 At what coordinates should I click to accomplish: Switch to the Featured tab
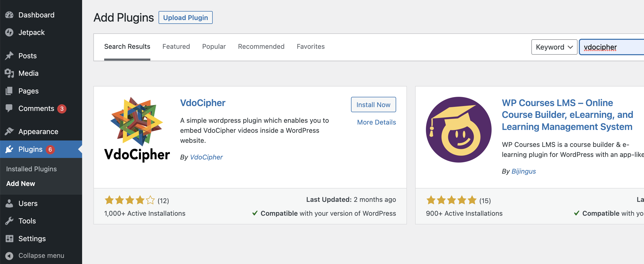pyautogui.click(x=176, y=46)
